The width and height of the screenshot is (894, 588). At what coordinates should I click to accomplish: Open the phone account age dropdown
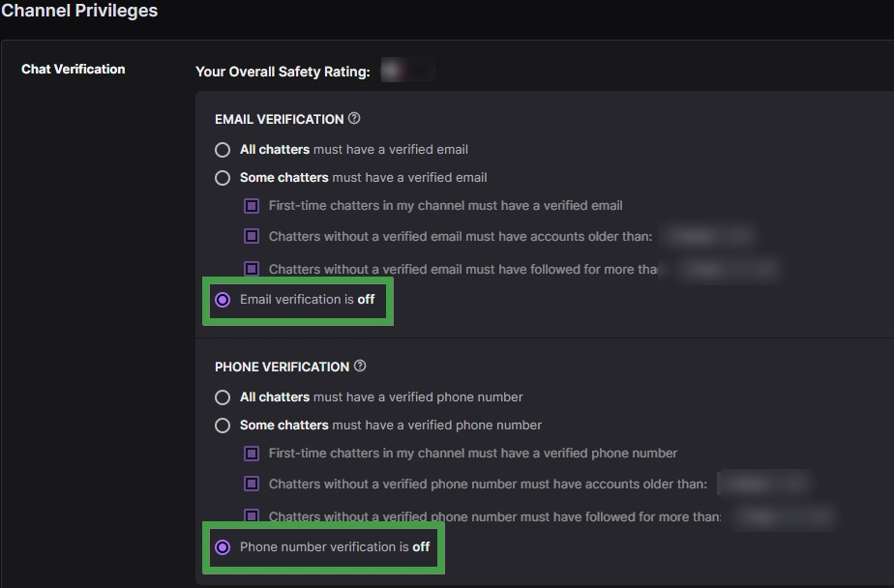tap(764, 484)
